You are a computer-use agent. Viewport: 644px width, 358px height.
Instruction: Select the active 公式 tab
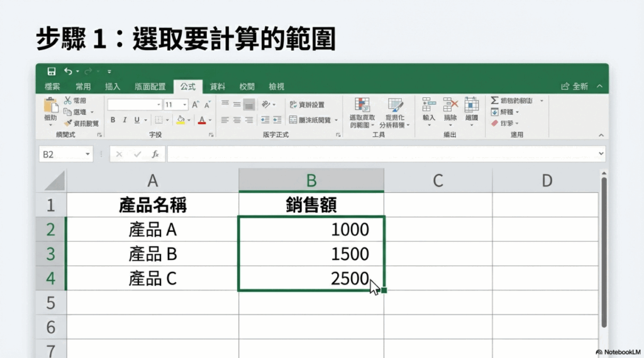(x=187, y=87)
